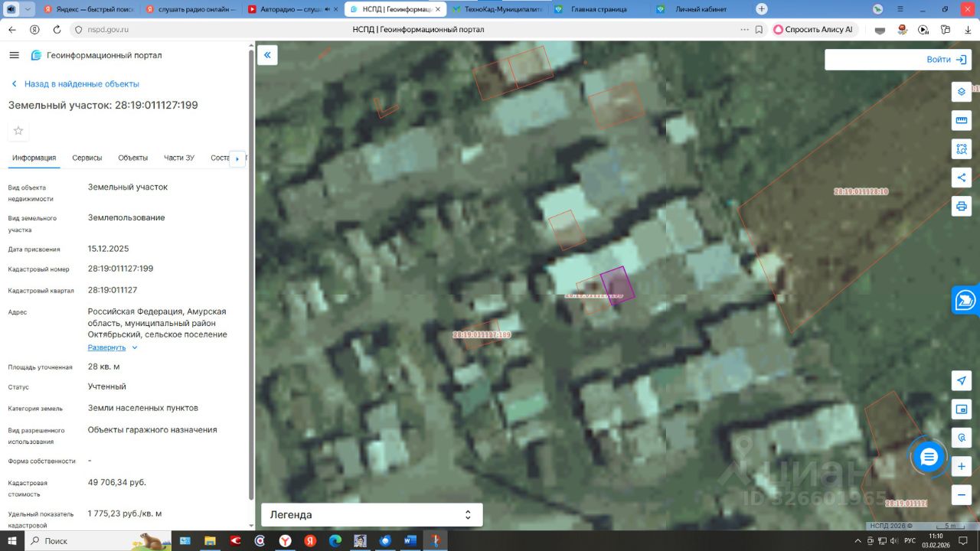This screenshot has height=551, width=980.
Task: Select the Информация tab
Action: point(34,158)
